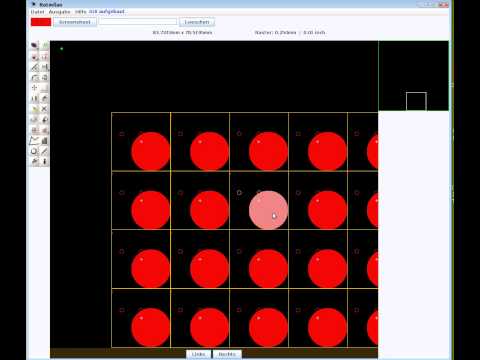480x360 pixels.
Task: Select the yellow-green tool icon beside the X
Action: point(34,109)
